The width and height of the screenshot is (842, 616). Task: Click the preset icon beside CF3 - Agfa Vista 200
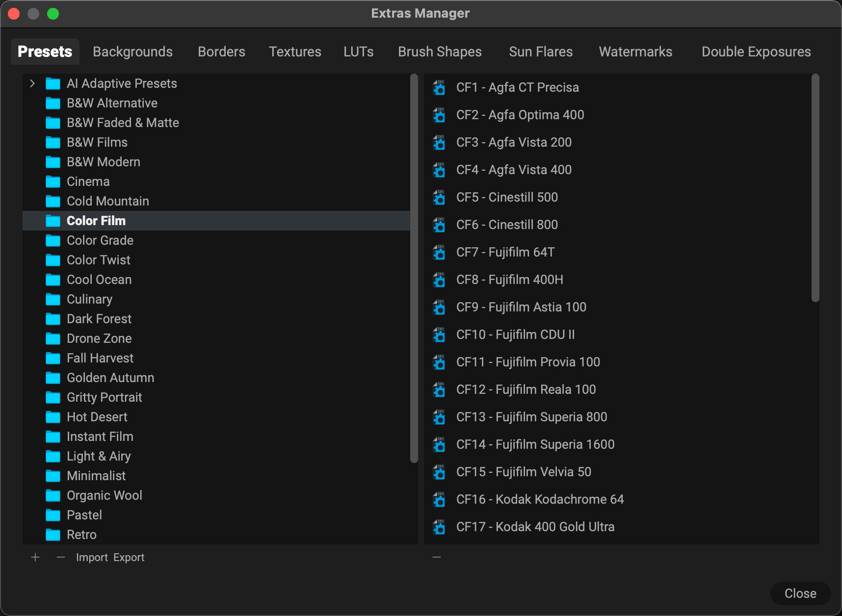tap(439, 142)
